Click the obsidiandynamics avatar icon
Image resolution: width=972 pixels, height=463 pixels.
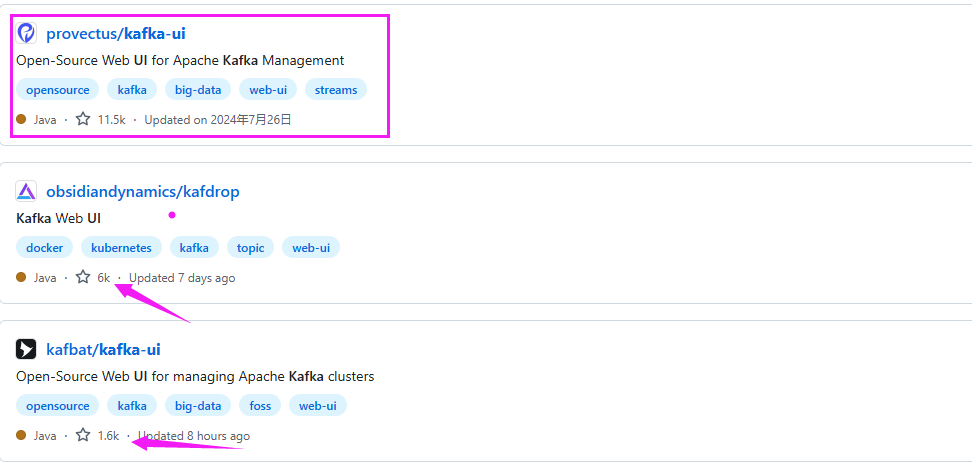pyautogui.click(x=26, y=191)
